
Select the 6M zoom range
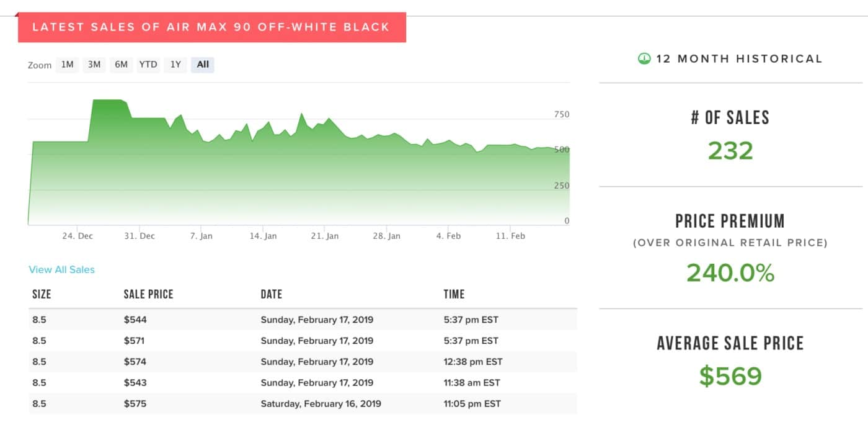pyautogui.click(x=121, y=65)
